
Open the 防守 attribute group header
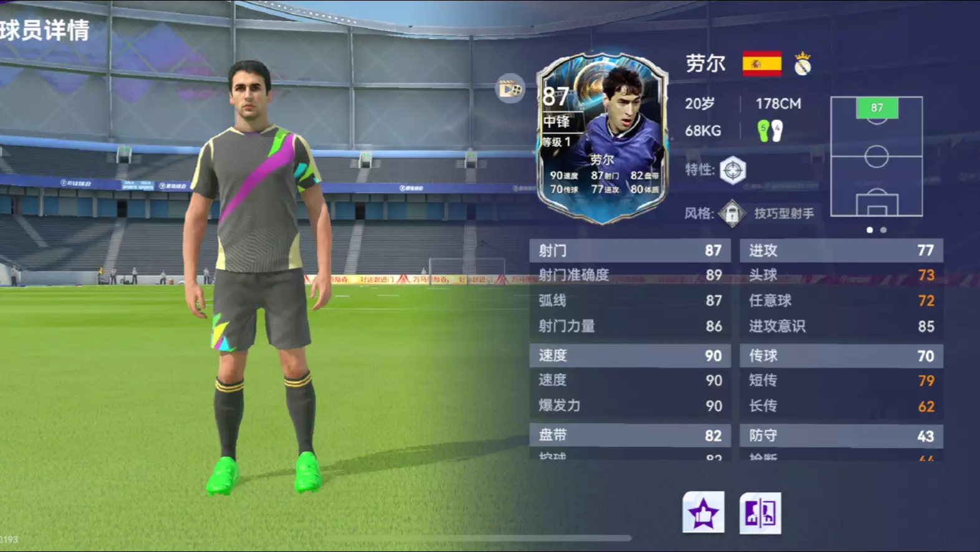point(841,435)
